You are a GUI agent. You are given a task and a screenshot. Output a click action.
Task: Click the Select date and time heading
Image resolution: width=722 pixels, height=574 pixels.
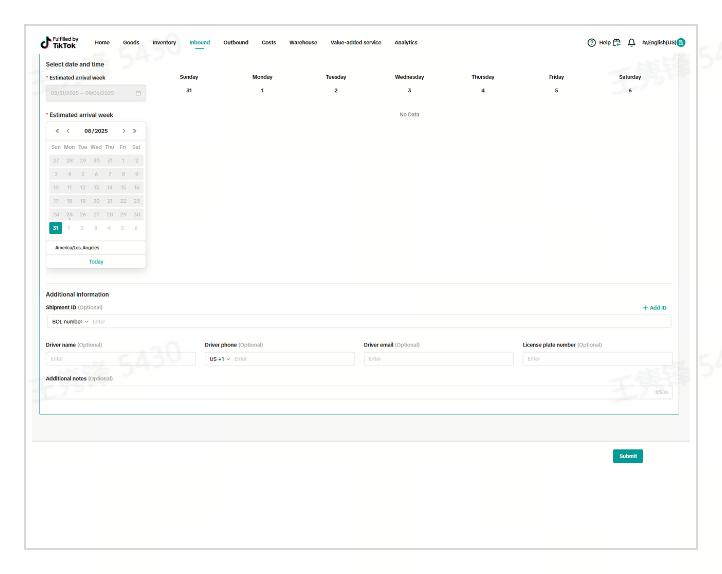tap(75, 64)
